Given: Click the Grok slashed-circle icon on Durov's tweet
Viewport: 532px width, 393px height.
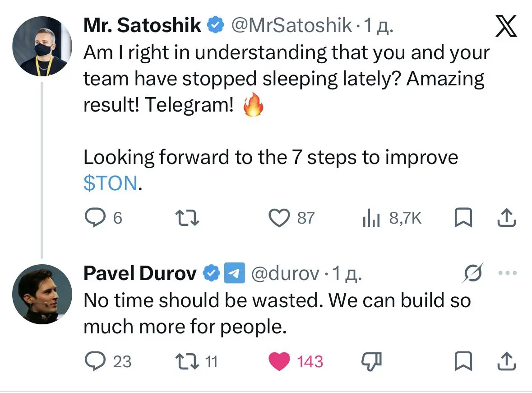Looking at the screenshot, I should tap(473, 273).
